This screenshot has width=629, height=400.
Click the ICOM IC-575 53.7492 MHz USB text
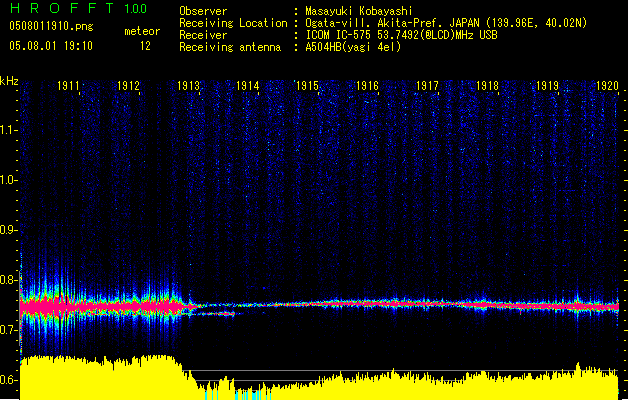coord(402,35)
